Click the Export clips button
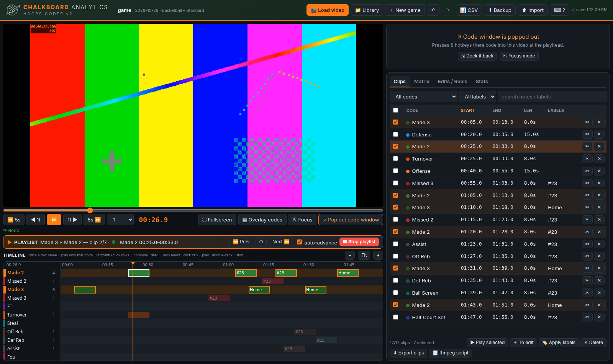Screen dimensions: 613x364 [x=409, y=353]
